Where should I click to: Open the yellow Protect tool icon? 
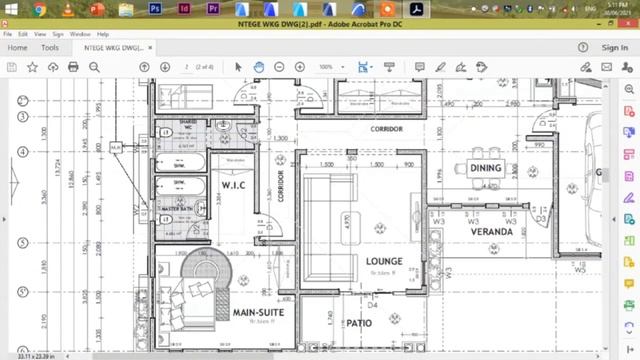click(x=629, y=262)
